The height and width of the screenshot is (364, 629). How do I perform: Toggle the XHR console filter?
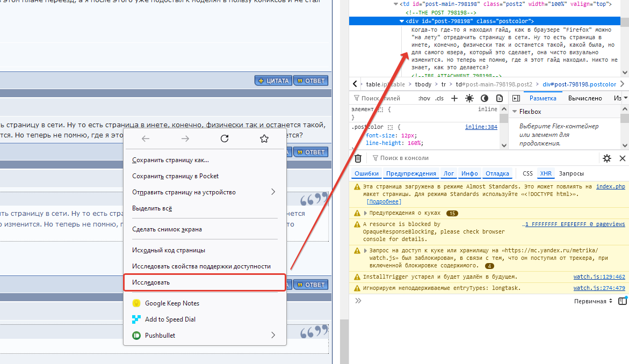546,173
